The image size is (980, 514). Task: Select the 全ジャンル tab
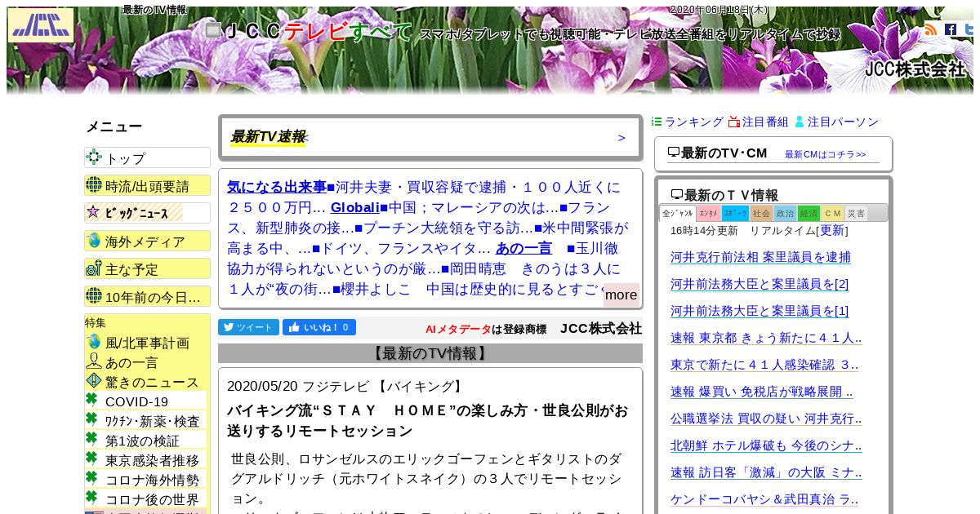click(x=678, y=213)
